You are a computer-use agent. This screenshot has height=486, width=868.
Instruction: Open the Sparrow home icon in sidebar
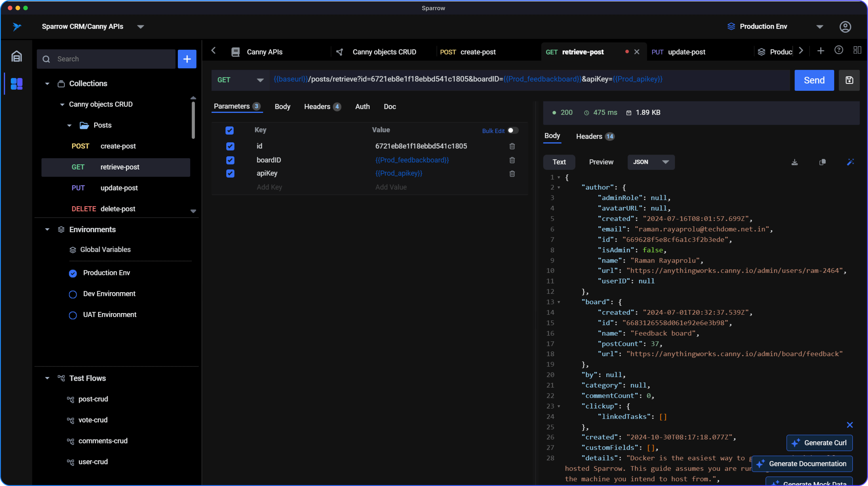click(x=17, y=56)
